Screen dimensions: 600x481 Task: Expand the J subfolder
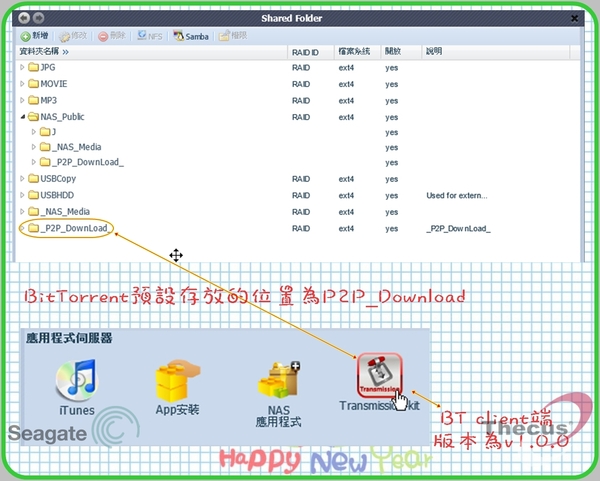click(x=34, y=132)
